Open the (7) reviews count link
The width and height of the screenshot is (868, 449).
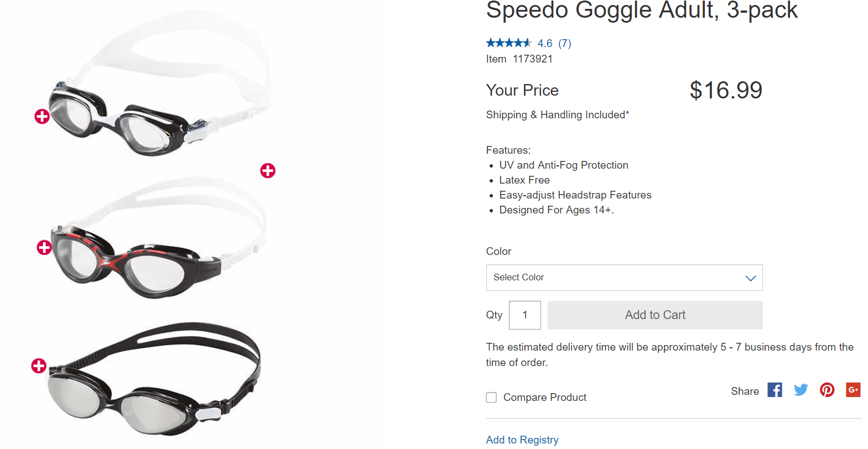coord(565,43)
